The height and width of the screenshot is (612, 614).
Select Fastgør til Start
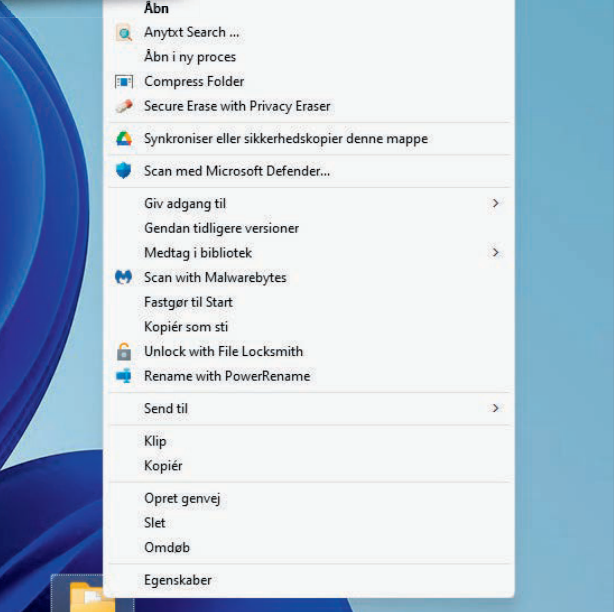[188, 302]
